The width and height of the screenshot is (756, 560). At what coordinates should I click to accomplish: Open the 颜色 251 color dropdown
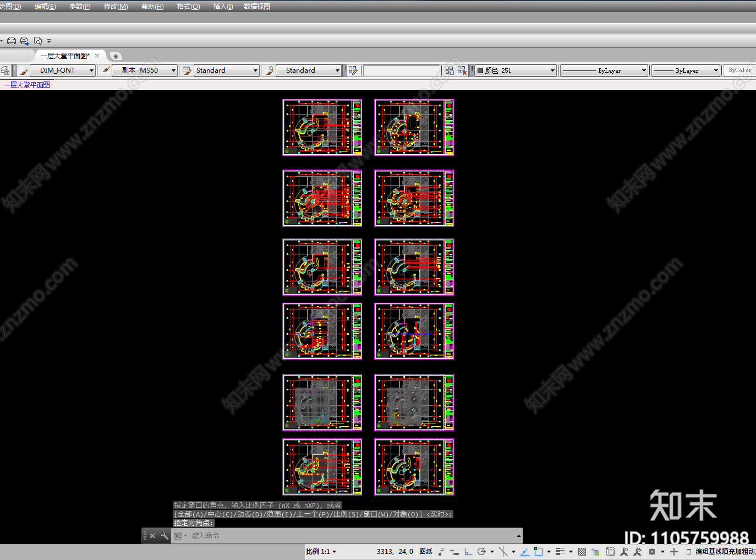pyautogui.click(x=516, y=70)
